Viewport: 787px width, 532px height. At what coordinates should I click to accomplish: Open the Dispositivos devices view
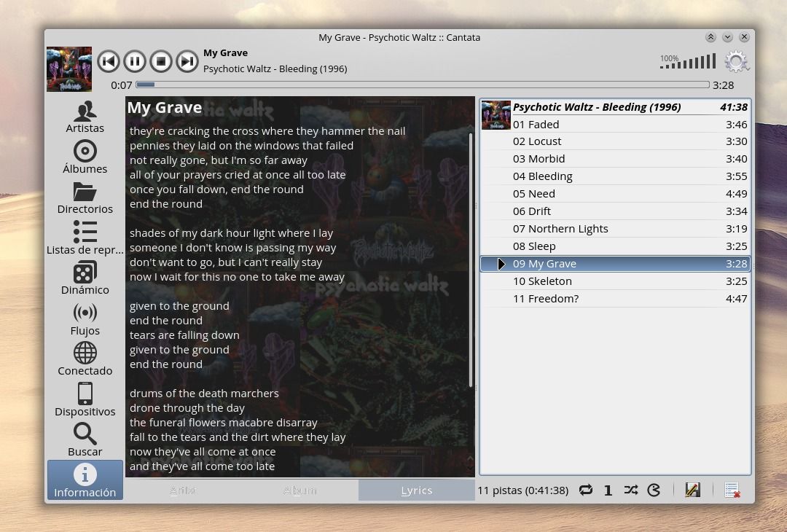pyautogui.click(x=85, y=400)
